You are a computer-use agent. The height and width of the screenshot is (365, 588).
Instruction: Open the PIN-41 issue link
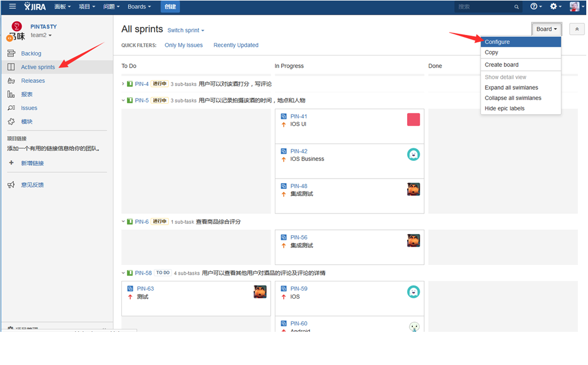tap(298, 117)
